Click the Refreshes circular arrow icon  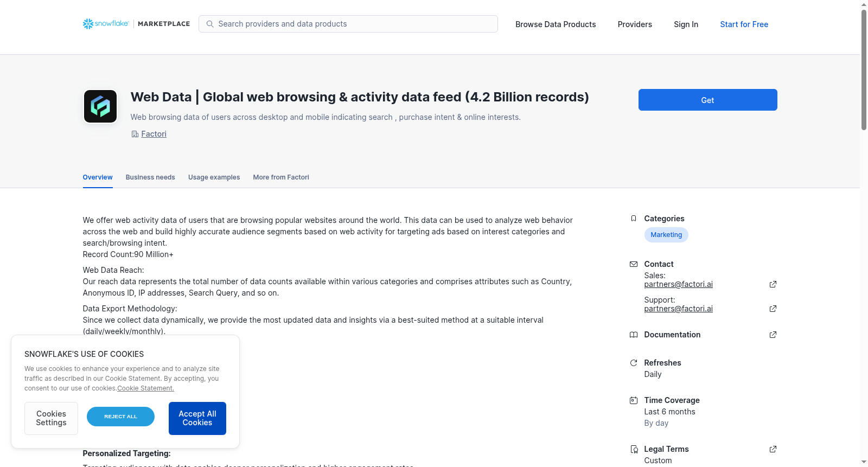(x=634, y=363)
